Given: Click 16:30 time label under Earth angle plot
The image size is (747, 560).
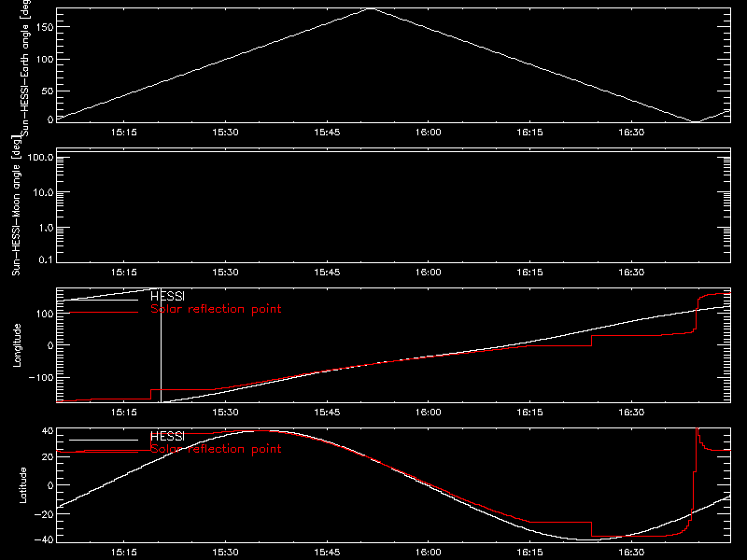Looking at the screenshot, I should coord(631,133).
